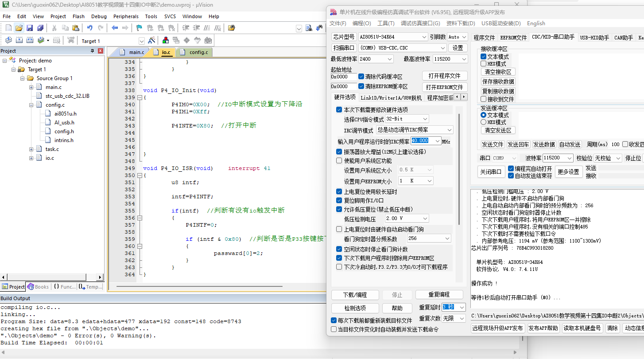Click the Download LOAD icon
644x359 pixels.
(70, 40)
